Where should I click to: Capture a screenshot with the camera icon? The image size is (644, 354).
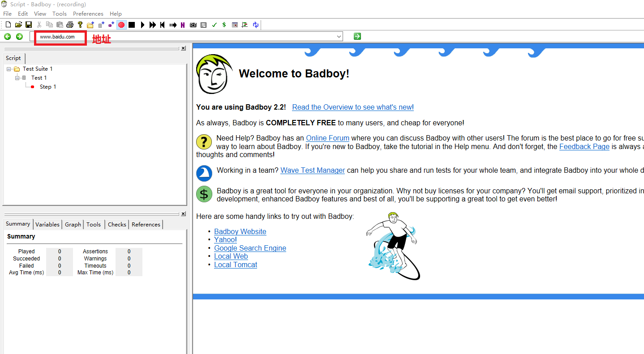(193, 25)
